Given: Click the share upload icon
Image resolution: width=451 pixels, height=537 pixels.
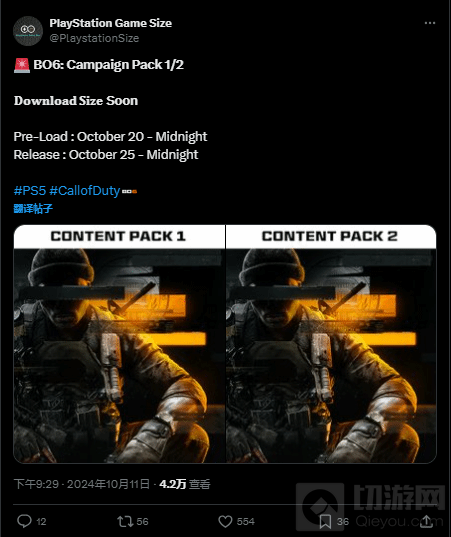Looking at the screenshot, I should (426, 521).
